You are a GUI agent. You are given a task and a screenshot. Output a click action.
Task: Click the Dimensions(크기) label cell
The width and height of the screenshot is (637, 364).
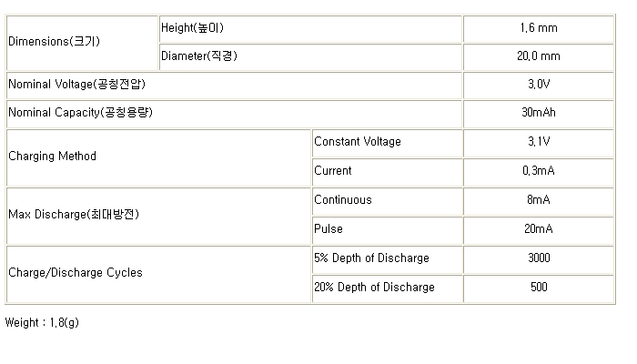[53, 42]
